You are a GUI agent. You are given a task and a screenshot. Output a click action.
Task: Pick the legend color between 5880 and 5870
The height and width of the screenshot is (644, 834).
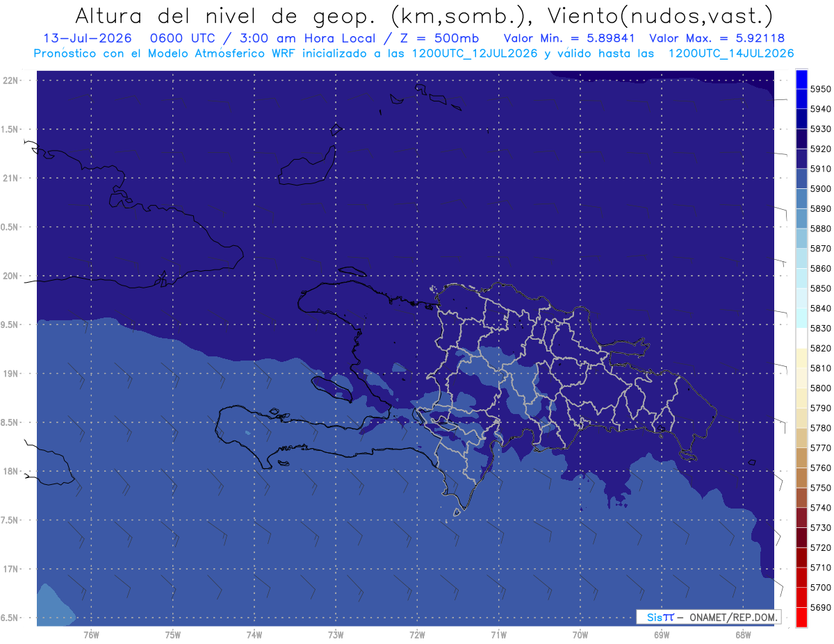tap(801, 238)
